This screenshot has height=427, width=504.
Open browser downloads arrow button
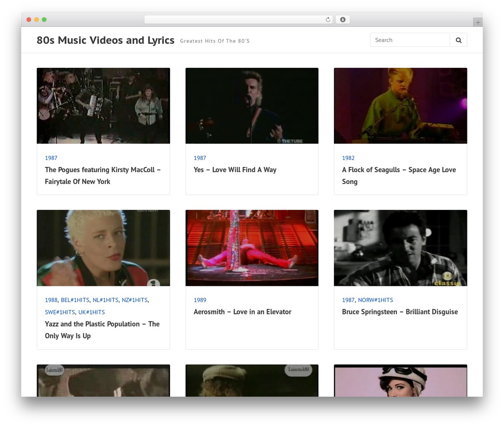343,20
